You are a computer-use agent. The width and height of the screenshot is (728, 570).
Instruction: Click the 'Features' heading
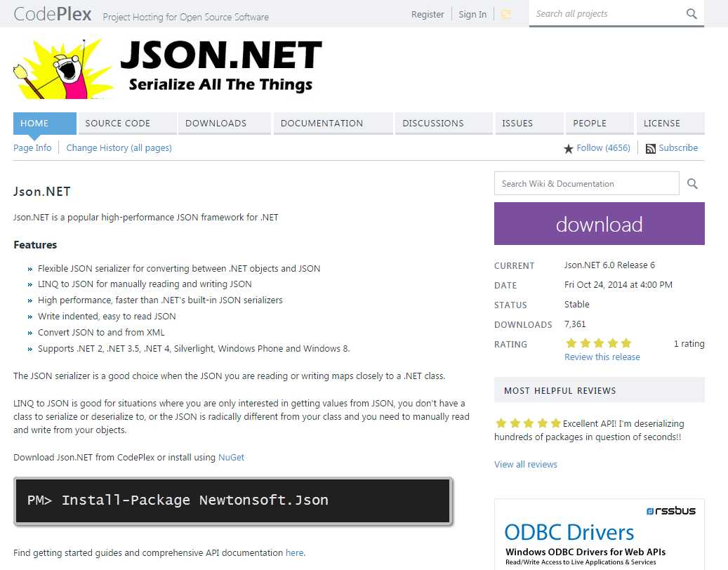(x=35, y=244)
